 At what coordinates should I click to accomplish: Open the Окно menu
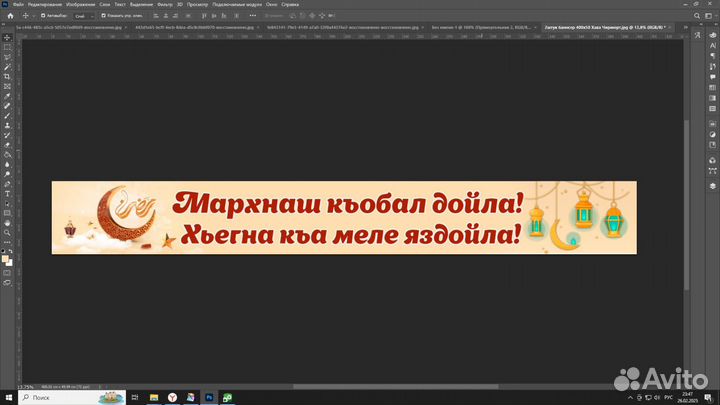(x=271, y=5)
